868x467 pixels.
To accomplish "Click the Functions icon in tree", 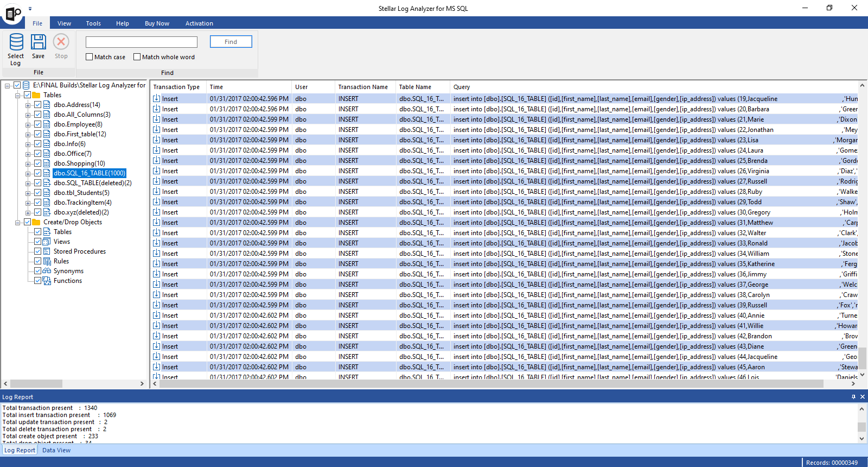I will [x=47, y=281].
